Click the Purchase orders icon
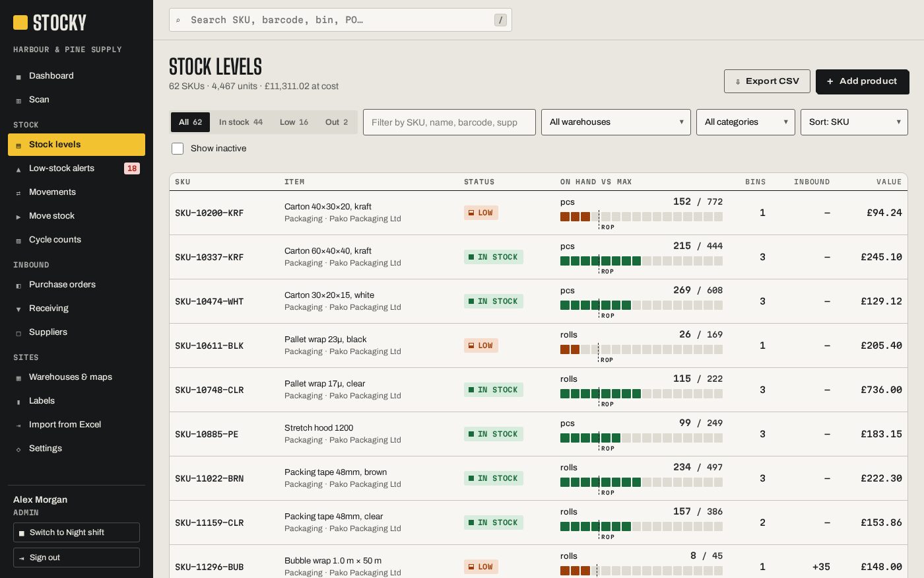 [x=18, y=285]
